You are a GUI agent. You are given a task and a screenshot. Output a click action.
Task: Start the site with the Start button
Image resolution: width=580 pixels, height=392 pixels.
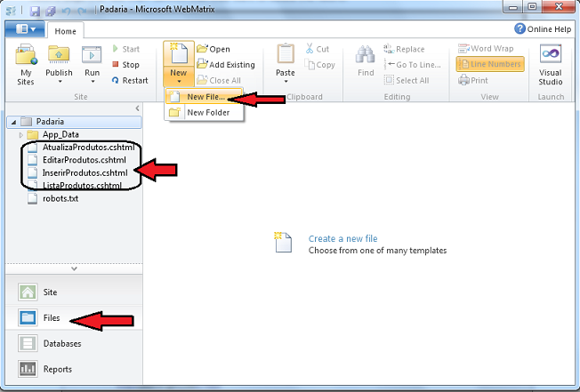point(125,49)
